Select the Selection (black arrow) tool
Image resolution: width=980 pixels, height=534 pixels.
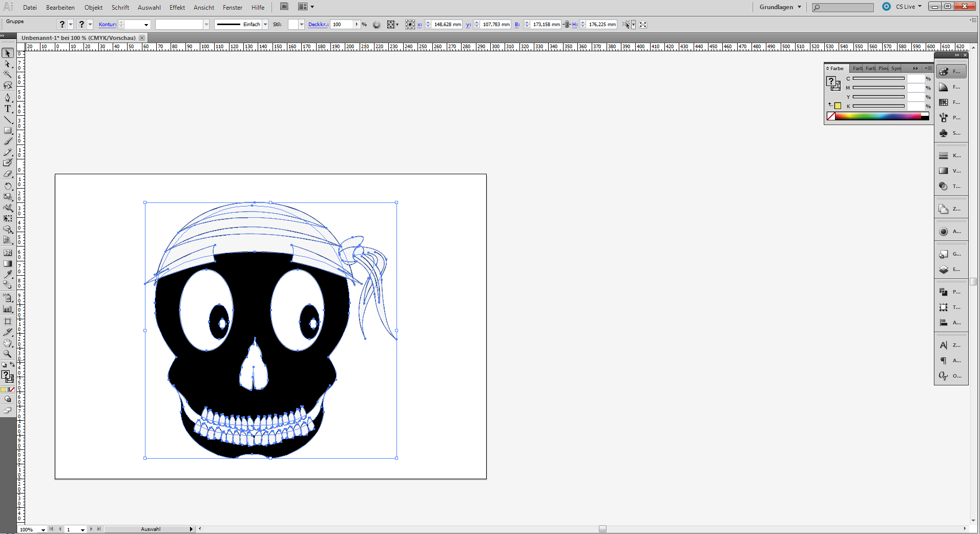click(8, 53)
